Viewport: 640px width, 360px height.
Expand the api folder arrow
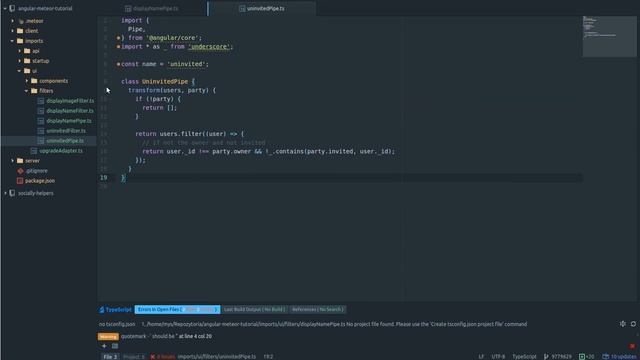click(x=19, y=51)
